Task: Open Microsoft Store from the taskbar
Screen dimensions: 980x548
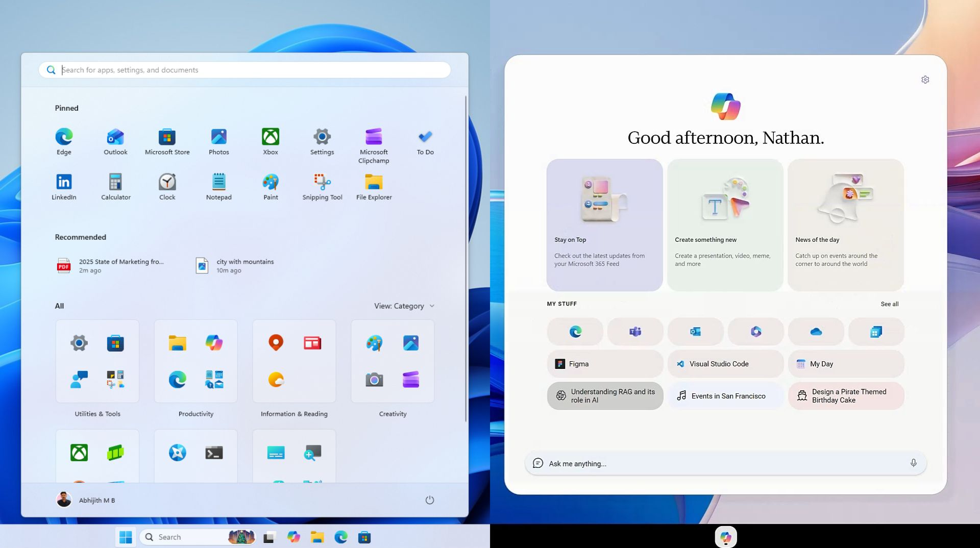Action: (364, 537)
